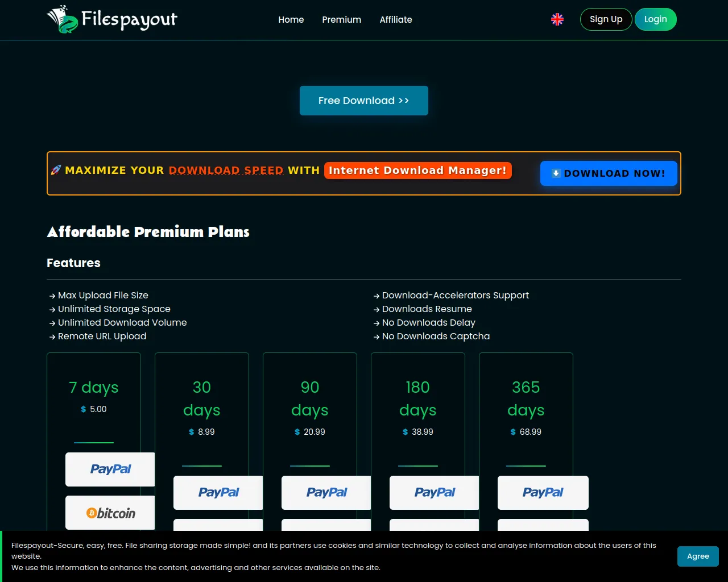Click the rocket icon in banner
This screenshot has width=728, height=582.
[x=56, y=170]
